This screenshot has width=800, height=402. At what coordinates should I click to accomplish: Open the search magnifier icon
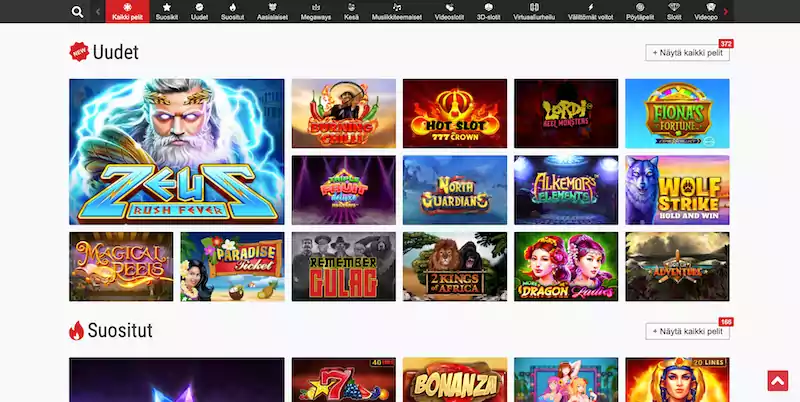point(77,12)
